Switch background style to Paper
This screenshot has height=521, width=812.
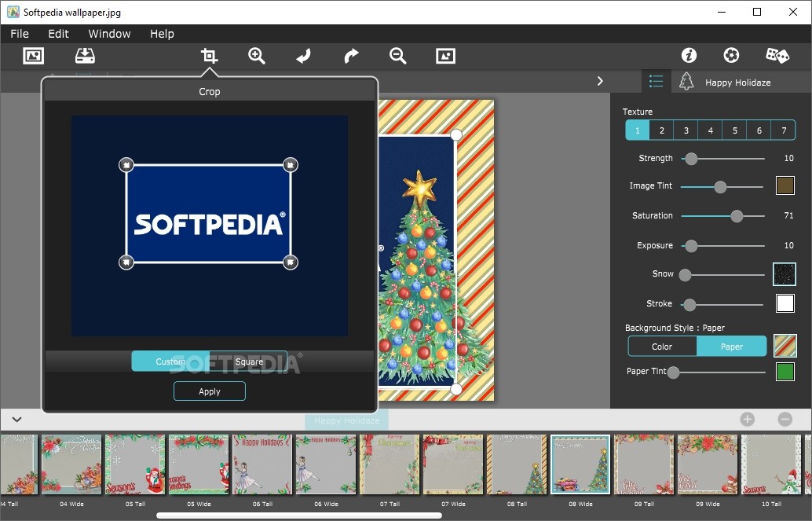click(x=732, y=347)
